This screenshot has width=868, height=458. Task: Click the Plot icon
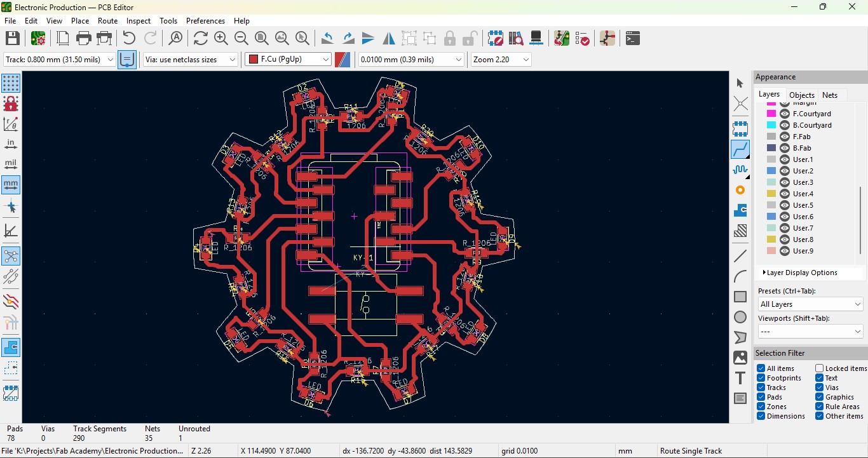coord(104,39)
